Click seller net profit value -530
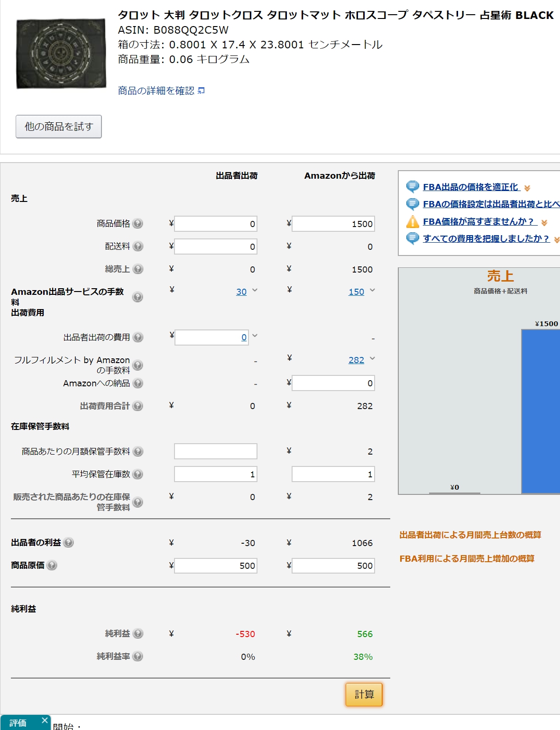The height and width of the screenshot is (730, 560). click(x=246, y=634)
